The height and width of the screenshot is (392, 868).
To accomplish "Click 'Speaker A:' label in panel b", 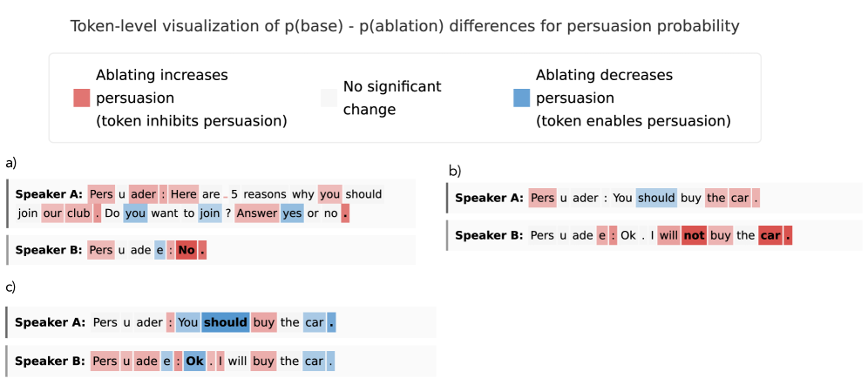I will tap(489, 198).
